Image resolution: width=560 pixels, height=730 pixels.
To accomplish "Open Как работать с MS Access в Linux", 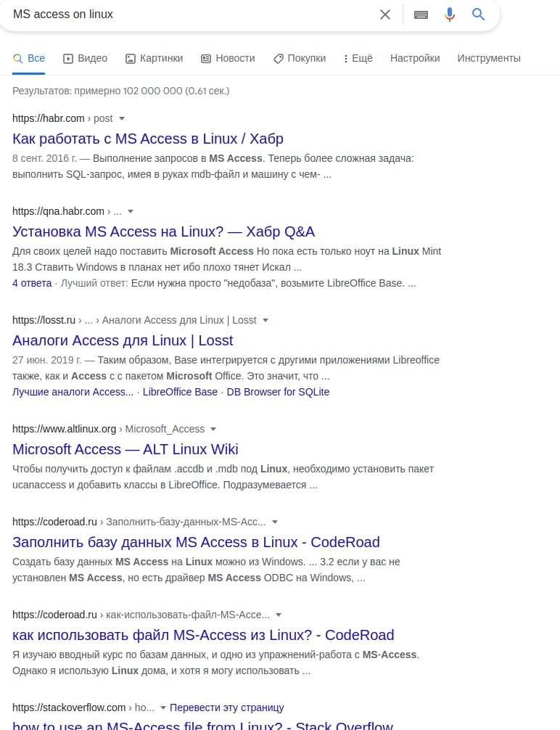I will [x=147, y=139].
